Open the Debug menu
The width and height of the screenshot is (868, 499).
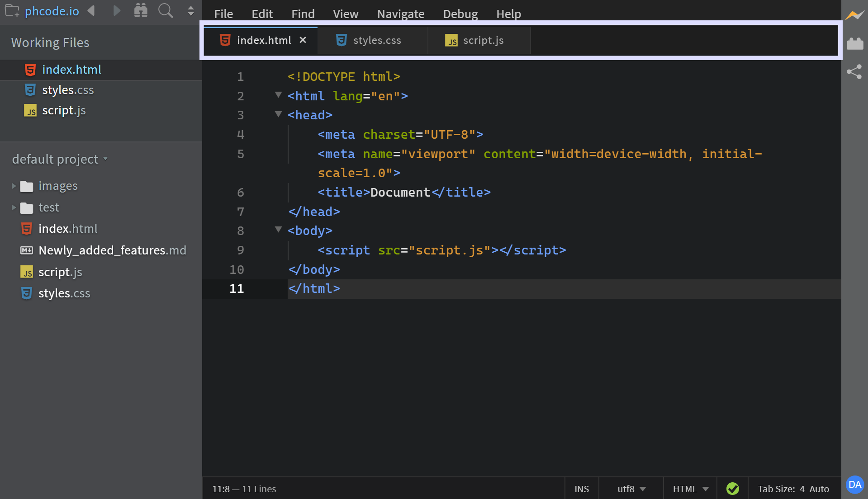[460, 14]
